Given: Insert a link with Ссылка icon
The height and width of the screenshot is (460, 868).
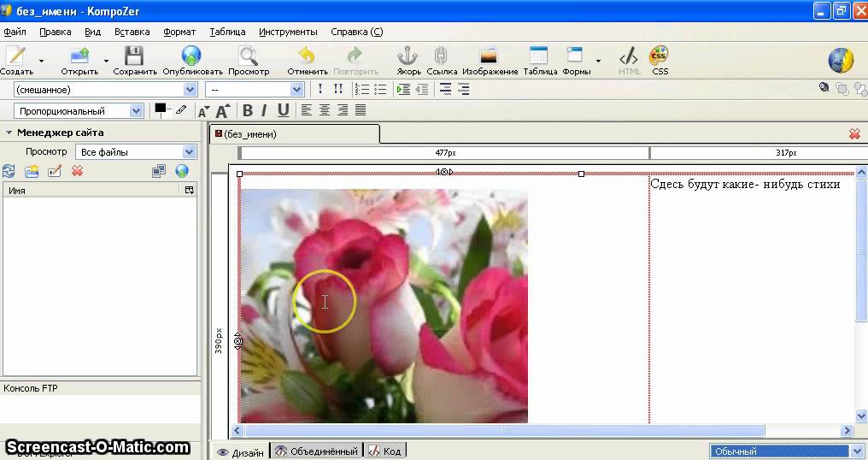Looking at the screenshot, I should (441, 56).
